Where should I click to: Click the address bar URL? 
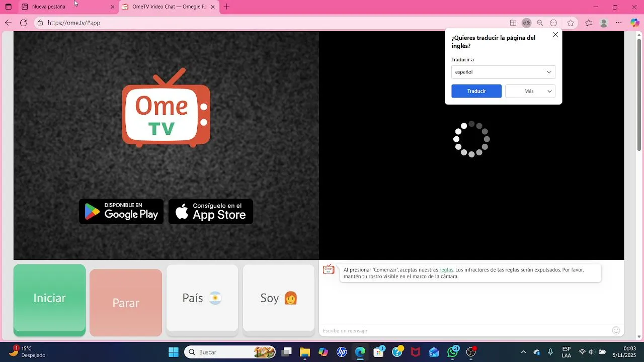[74, 23]
